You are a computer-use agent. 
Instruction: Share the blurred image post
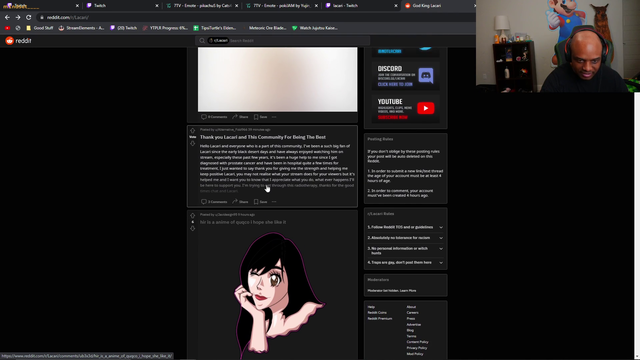(240, 117)
